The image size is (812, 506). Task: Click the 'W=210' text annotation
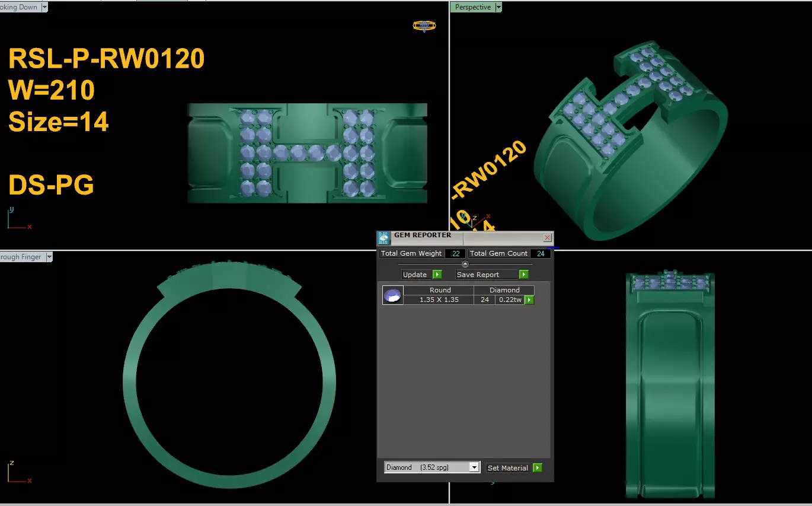52,91
